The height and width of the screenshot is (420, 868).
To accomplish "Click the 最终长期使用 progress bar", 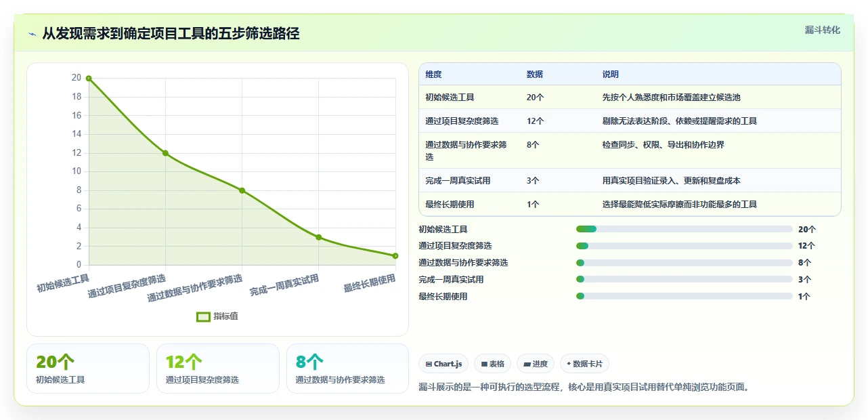I will 684,296.
